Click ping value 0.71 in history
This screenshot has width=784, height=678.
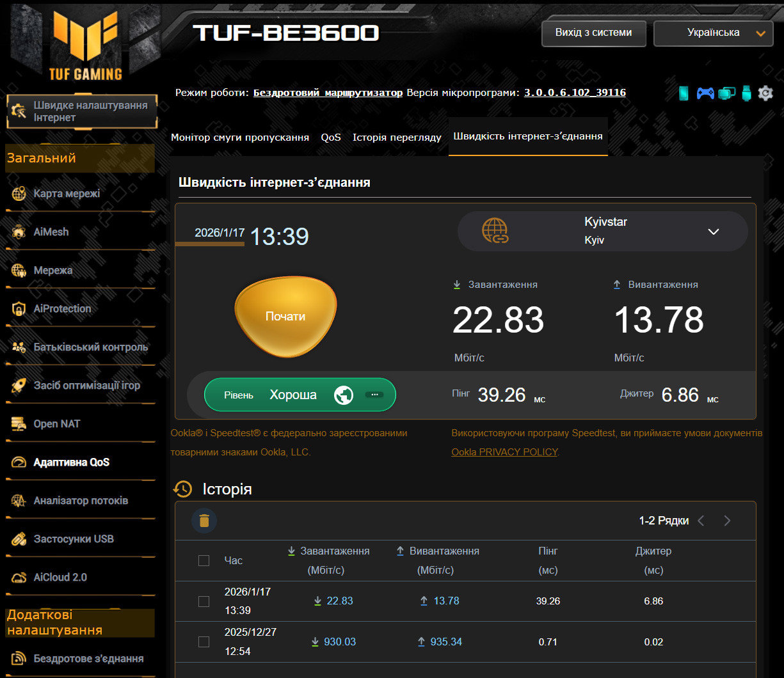[548, 642]
